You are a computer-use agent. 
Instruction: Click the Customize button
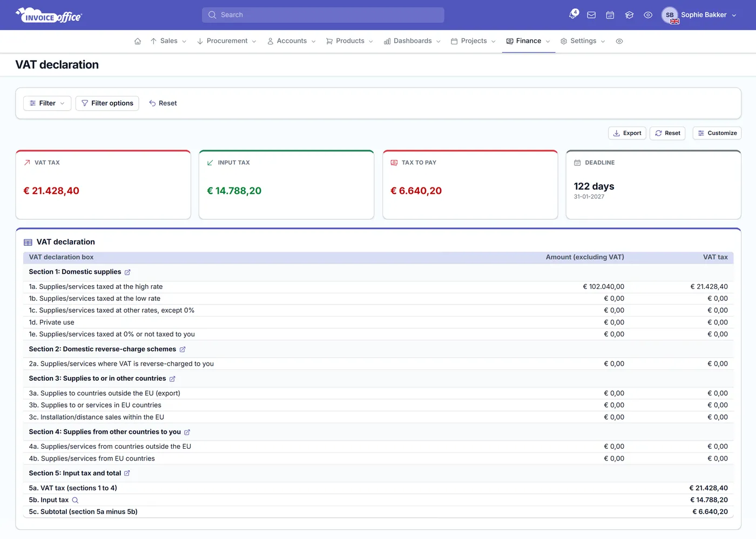pyautogui.click(x=717, y=133)
